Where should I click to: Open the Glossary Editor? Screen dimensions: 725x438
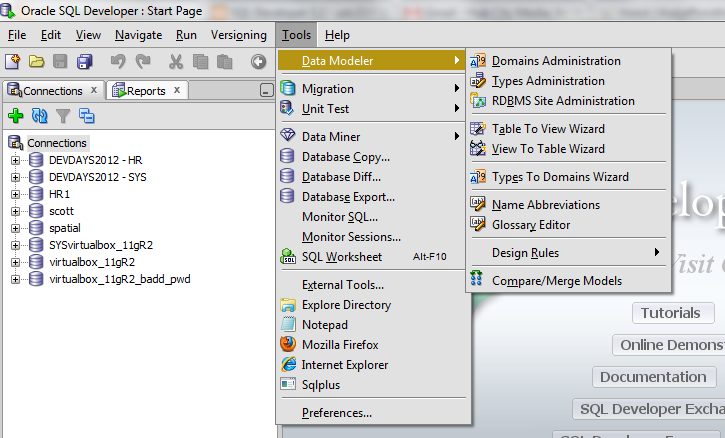pos(568,224)
